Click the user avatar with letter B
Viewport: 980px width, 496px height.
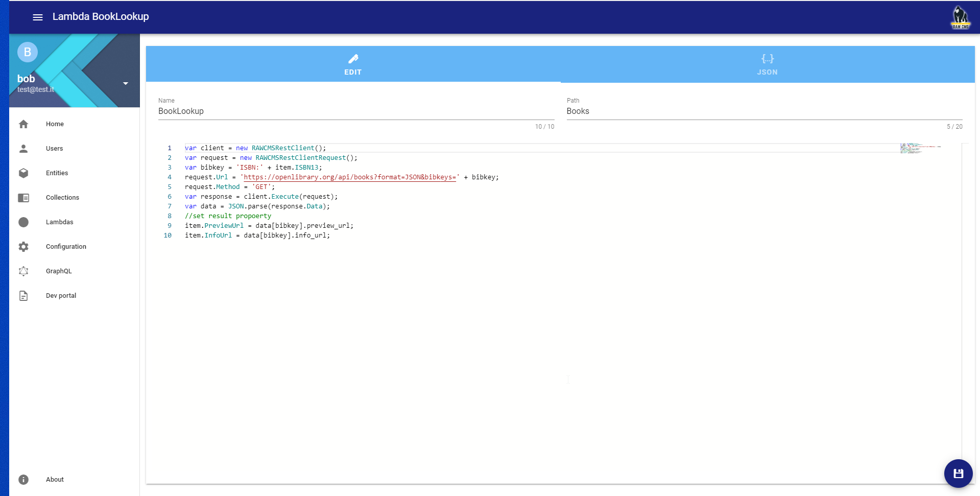[28, 52]
